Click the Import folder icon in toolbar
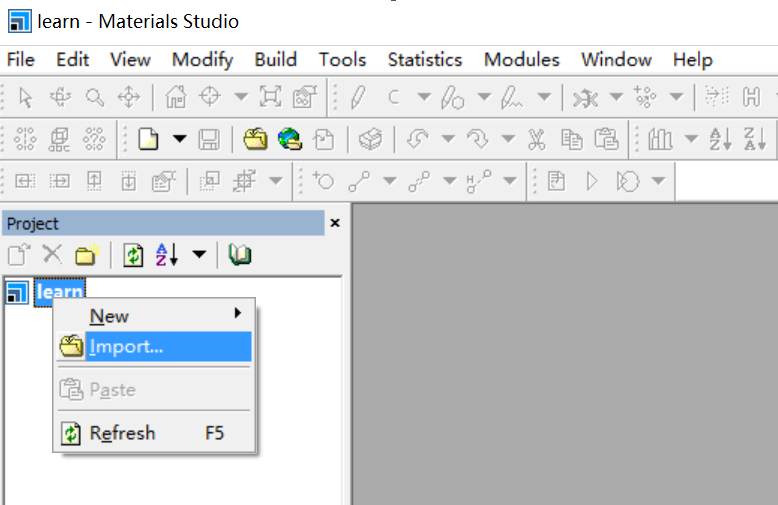 pos(256,139)
